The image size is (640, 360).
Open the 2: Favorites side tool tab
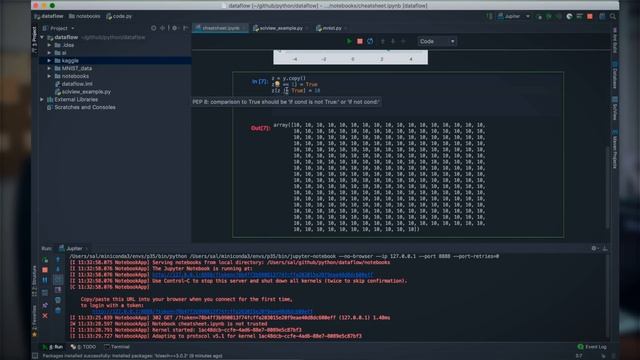(34, 321)
